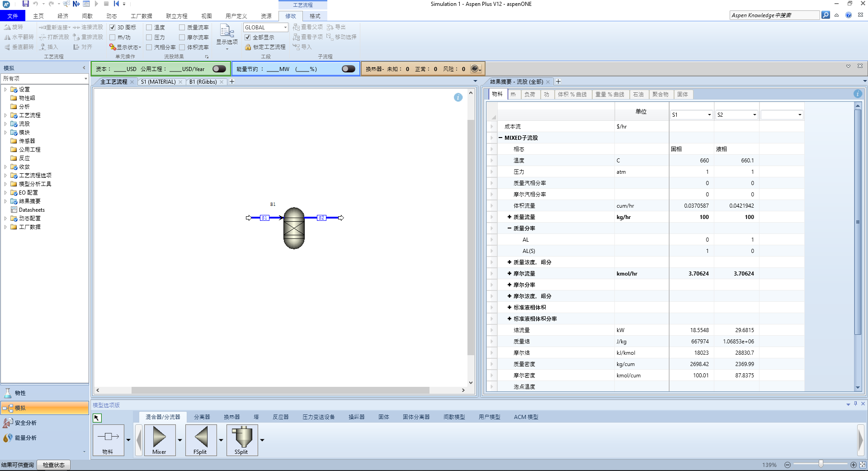Screen dimensions: 868x471
Task: Open the 文件 menu
Action: click(13, 16)
